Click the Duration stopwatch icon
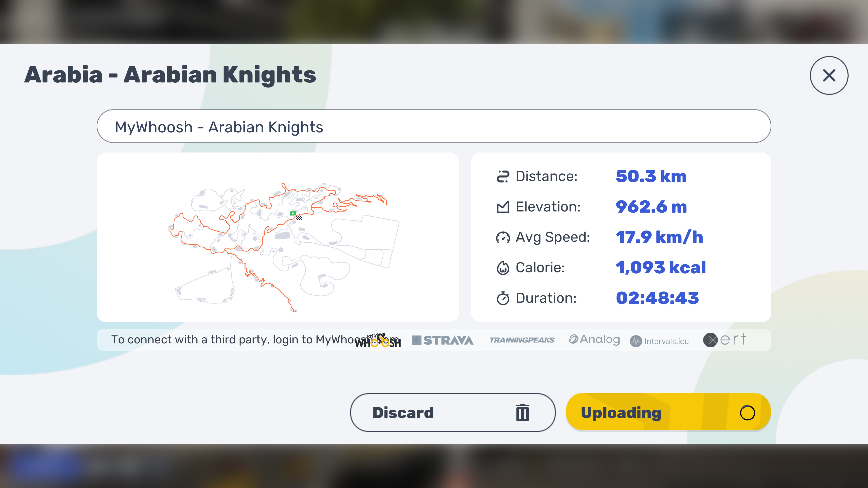868x488 pixels. coord(503,298)
